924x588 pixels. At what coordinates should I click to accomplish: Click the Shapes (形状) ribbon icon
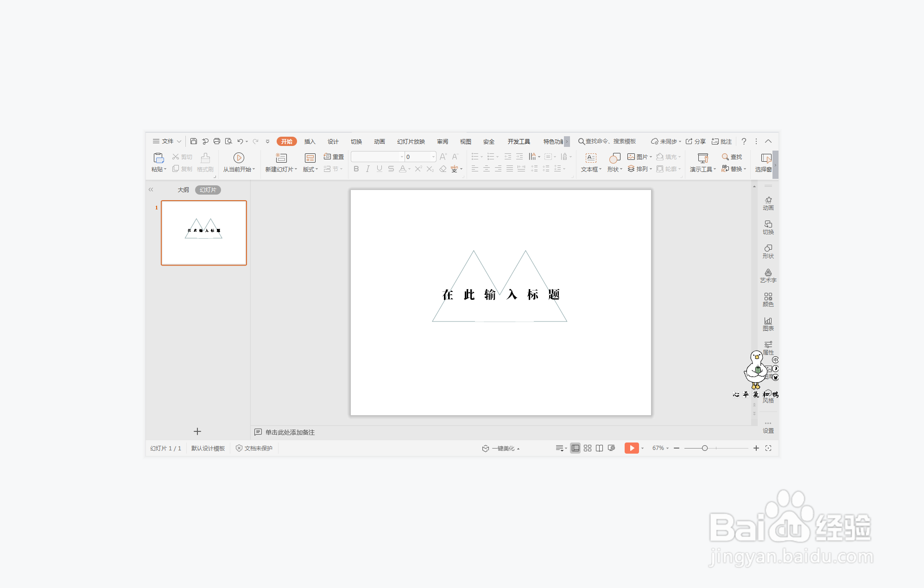tap(614, 158)
